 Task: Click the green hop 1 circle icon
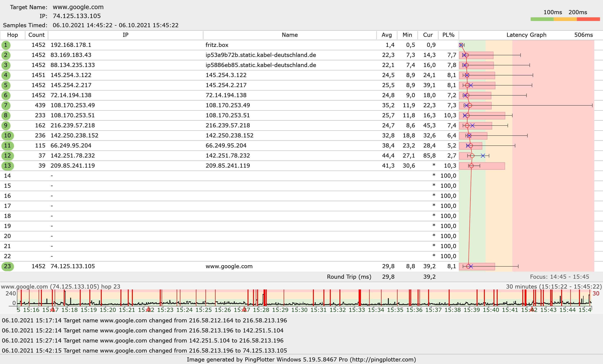(x=6, y=45)
